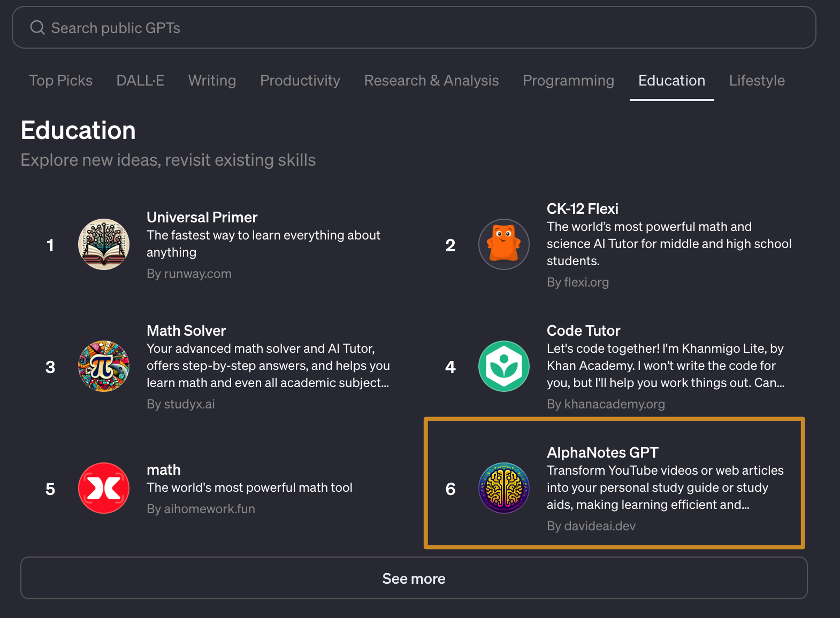Focus the Search public GPTs field
Image resolution: width=840 pixels, height=618 pixels.
414,27
